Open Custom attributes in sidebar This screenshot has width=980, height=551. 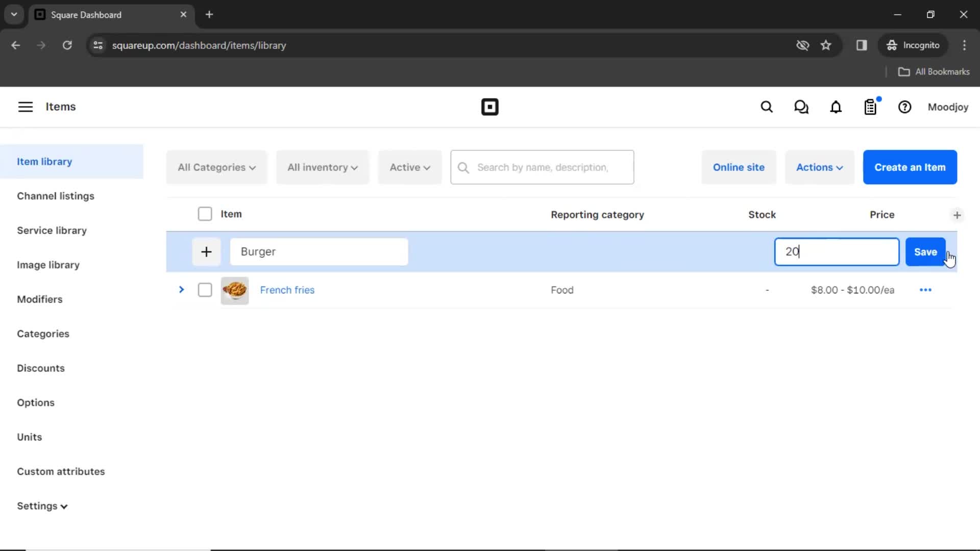pos(61,471)
